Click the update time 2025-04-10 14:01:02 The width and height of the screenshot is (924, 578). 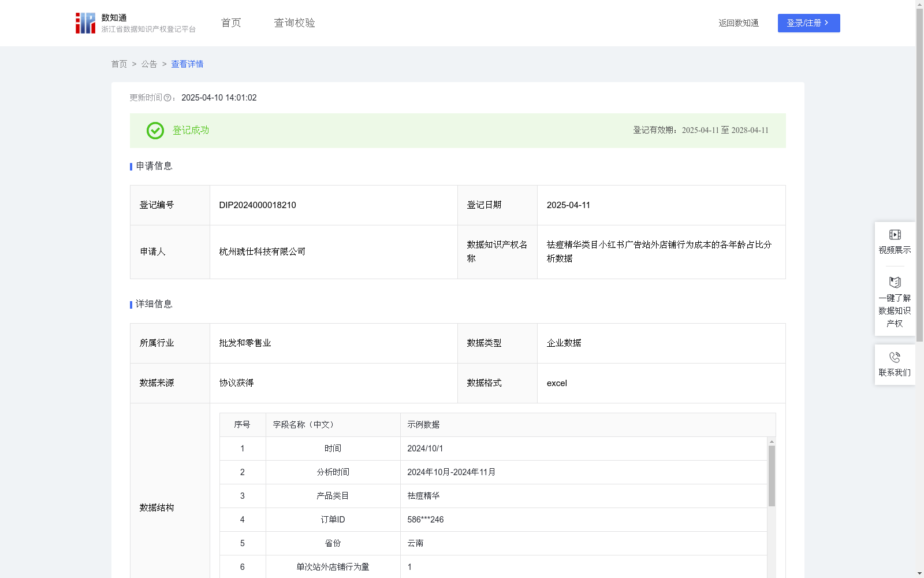coord(219,98)
